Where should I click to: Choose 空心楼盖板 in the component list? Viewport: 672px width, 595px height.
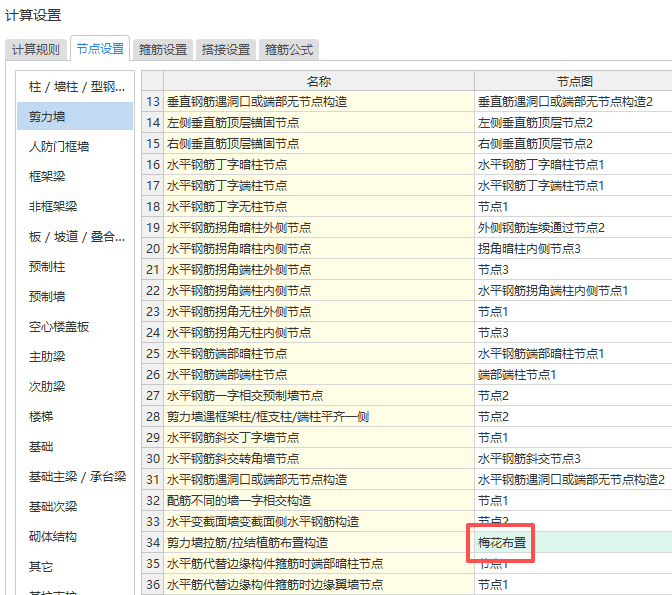tap(75, 327)
